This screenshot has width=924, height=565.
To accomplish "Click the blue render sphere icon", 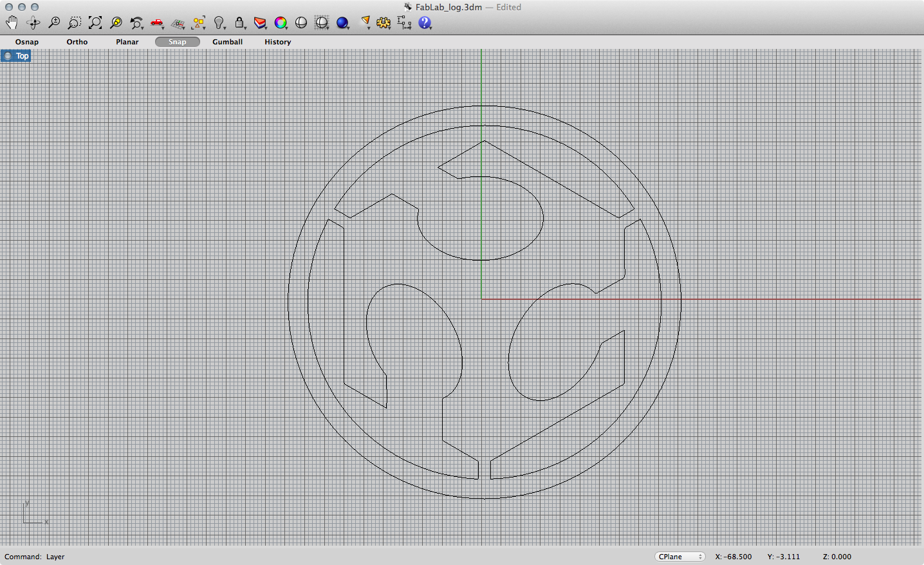I will (342, 23).
